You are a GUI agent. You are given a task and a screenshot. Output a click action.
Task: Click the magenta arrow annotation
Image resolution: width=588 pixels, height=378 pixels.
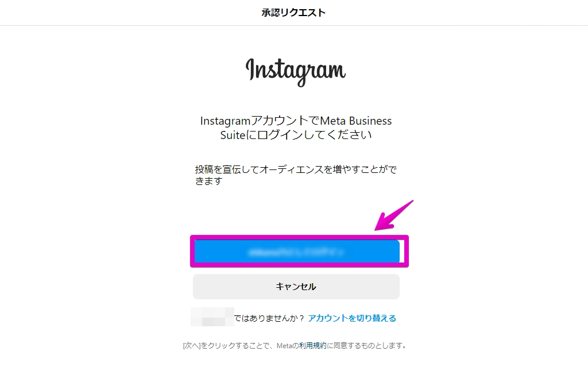(x=393, y=215)
